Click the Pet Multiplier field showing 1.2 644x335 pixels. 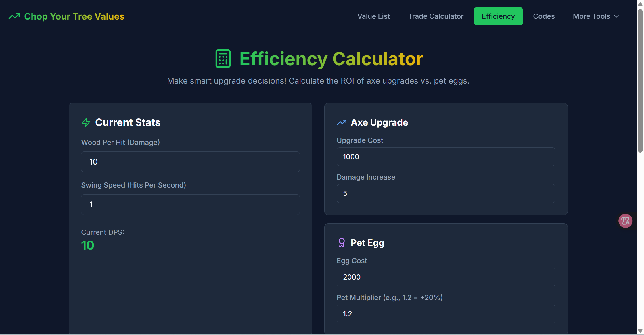[x=446, y=314]
